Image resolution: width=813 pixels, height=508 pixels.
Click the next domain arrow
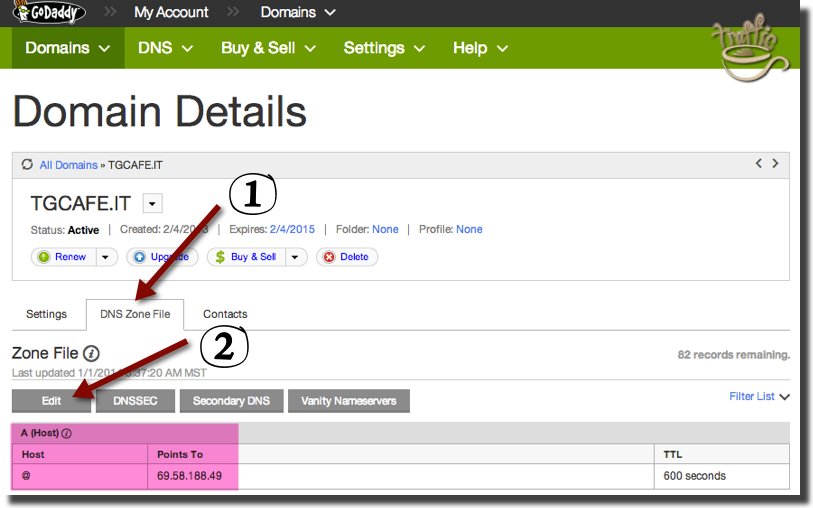(775, 164)
